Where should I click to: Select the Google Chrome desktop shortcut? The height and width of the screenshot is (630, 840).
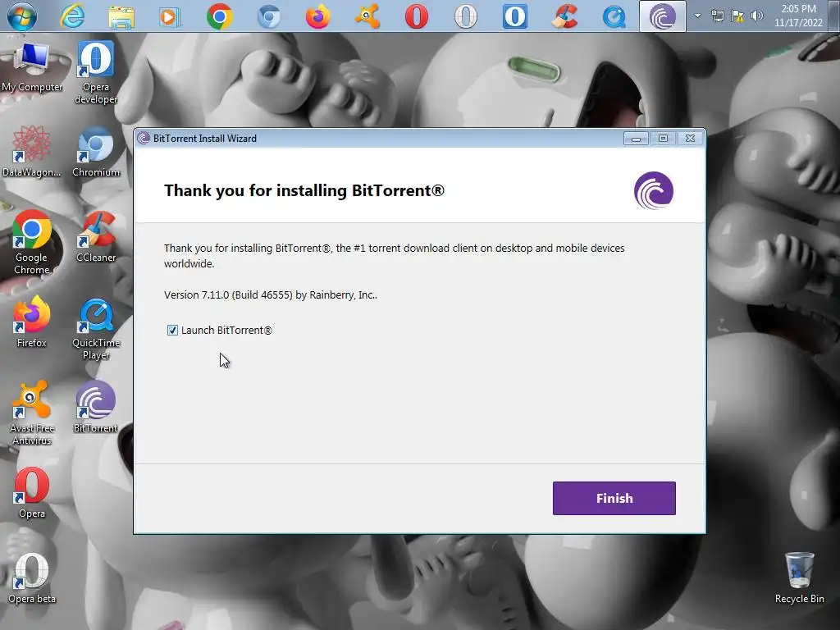click(32, 243)
